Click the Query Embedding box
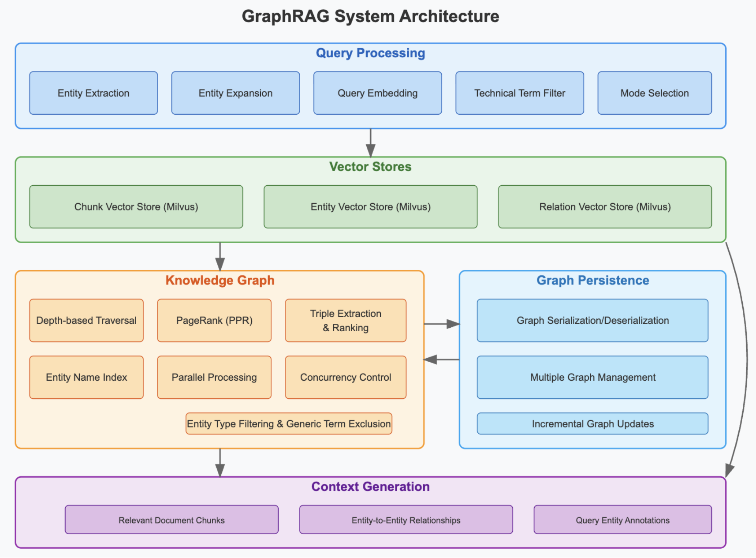The image size is (756, 558). tap(377, 93)
